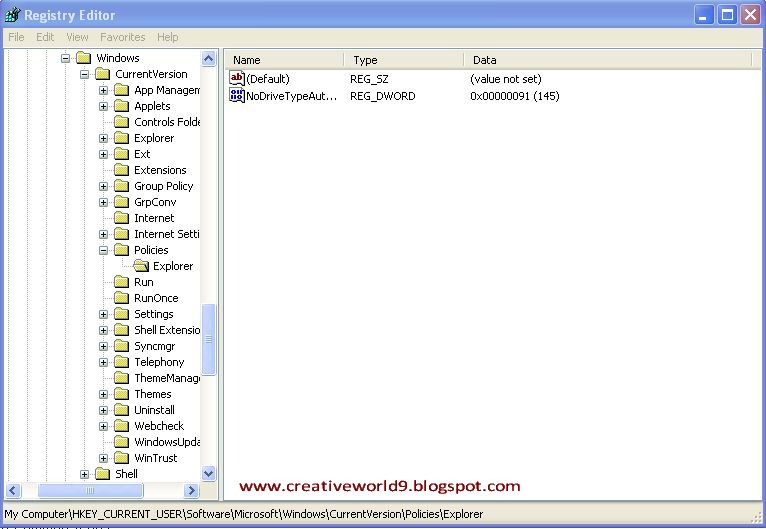Image resolution: width=766 pixels, height=529 pixels.
Task: Click the string value icon for (Default)
Action: pos(237,79)
